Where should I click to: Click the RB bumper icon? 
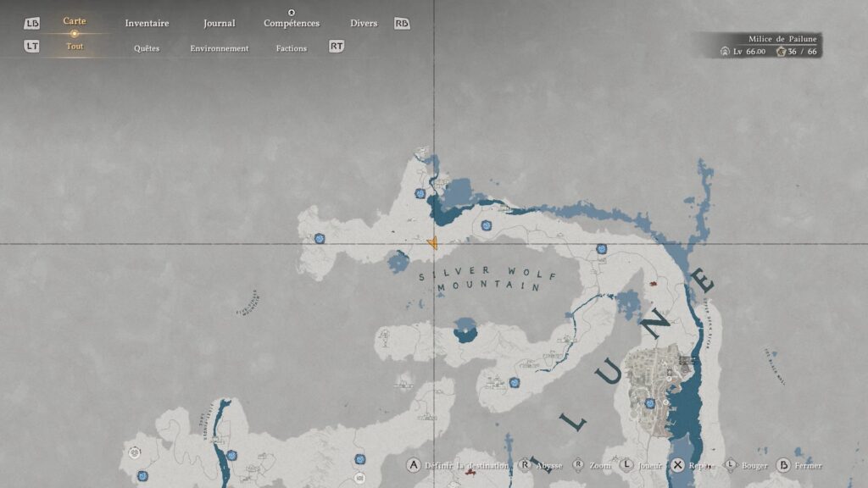pos(402,23)
